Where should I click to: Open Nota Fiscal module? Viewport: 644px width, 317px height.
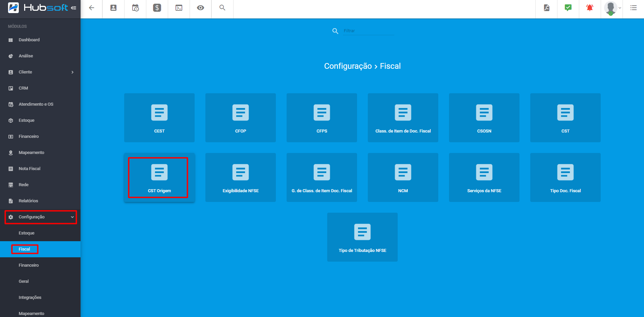coord(40,169)
